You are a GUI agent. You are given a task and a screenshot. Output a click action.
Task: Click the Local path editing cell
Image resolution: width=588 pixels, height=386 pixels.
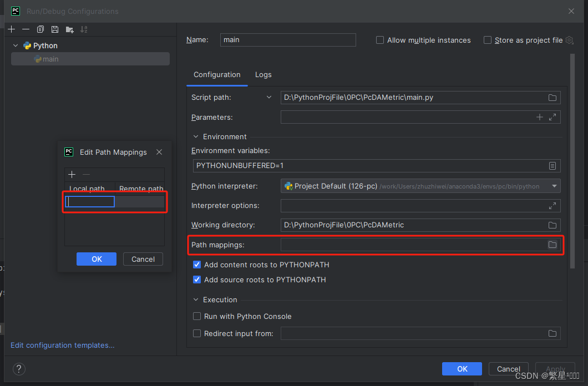90,202
